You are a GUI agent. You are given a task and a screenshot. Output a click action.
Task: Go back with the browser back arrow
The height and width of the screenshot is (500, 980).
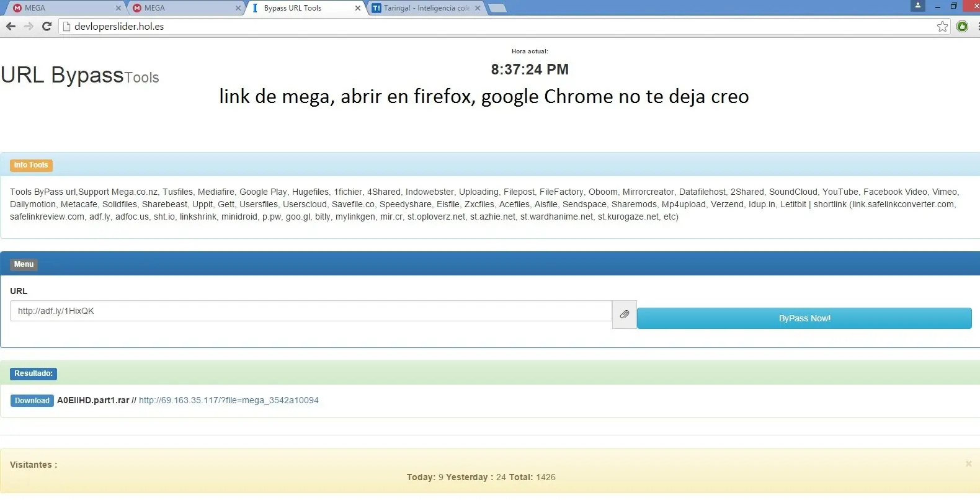pyautogui.click(x=11, y=26)
